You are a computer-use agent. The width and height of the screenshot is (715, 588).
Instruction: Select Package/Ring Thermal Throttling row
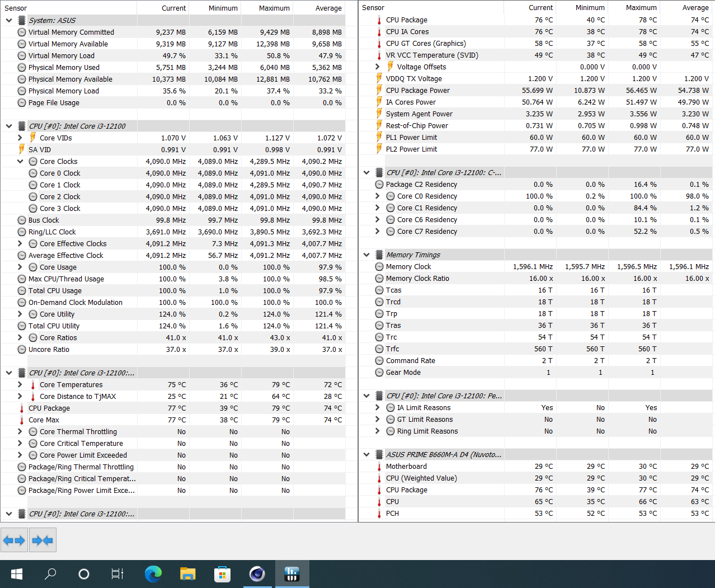173,467
